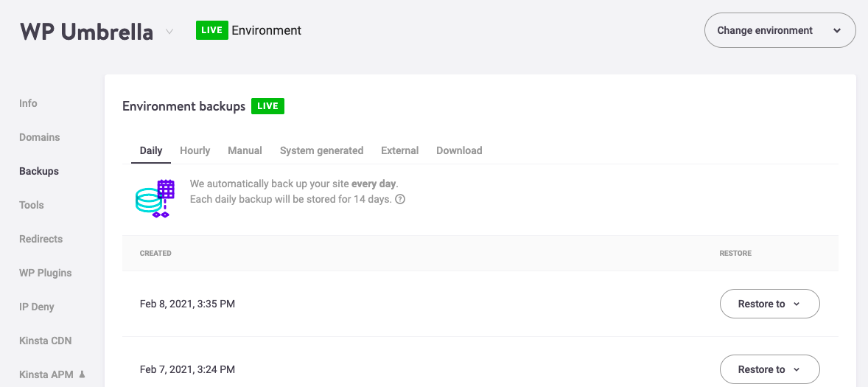Switch to the Manual tab
Image resolution: width=868 pixels, height=387 pixels.
pos(245,150)
